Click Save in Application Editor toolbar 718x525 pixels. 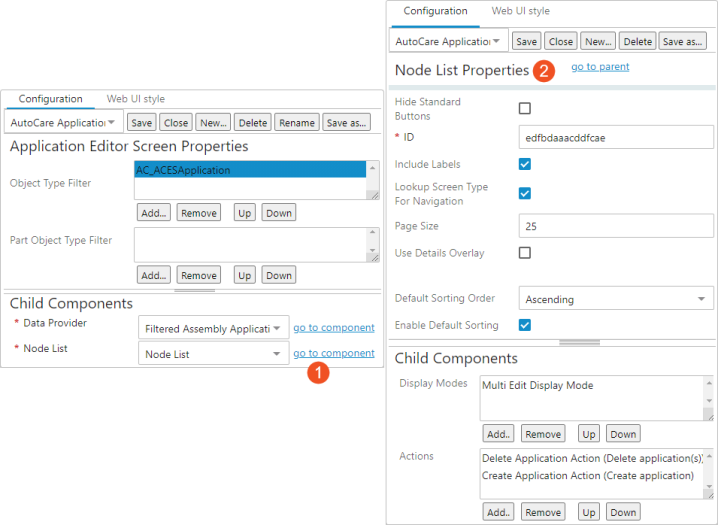[x=141, y=123]
